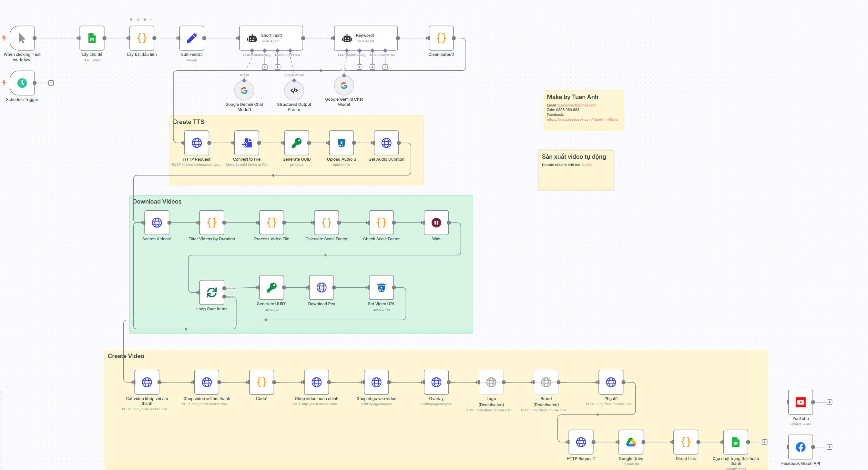Select the Short Text1 Tools Agent node
The width and height of the screenshot is (868, 470).
pyautogui.click(x=271, y=38)
